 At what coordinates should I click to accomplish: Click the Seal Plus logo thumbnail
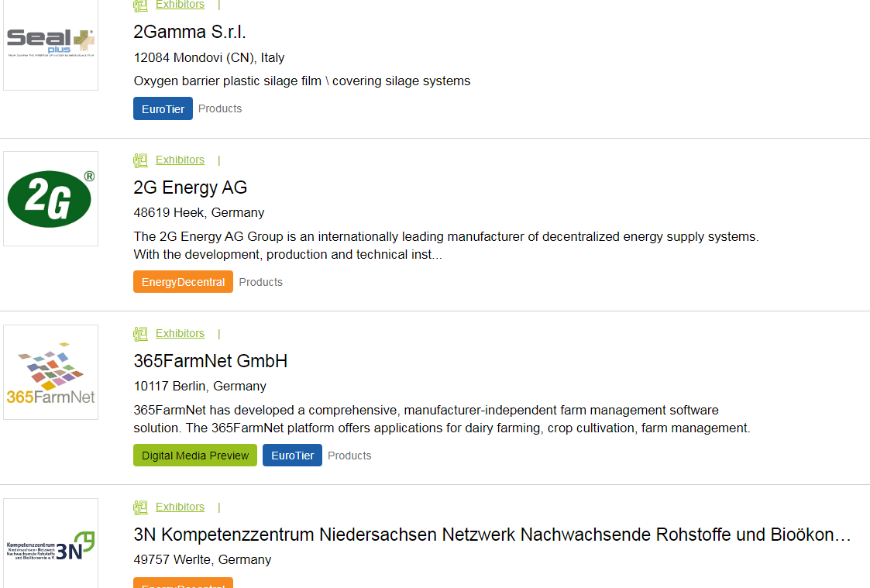point(50,43)
